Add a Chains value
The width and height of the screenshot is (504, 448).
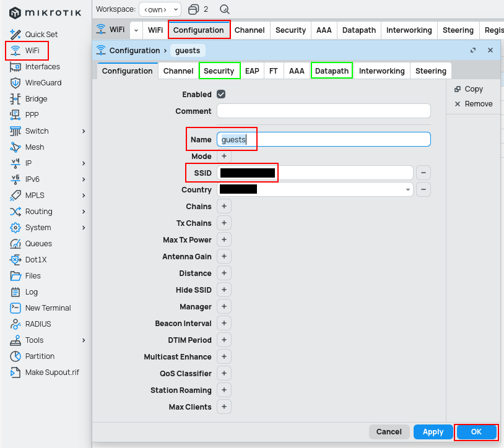click(x=224, y=206)
